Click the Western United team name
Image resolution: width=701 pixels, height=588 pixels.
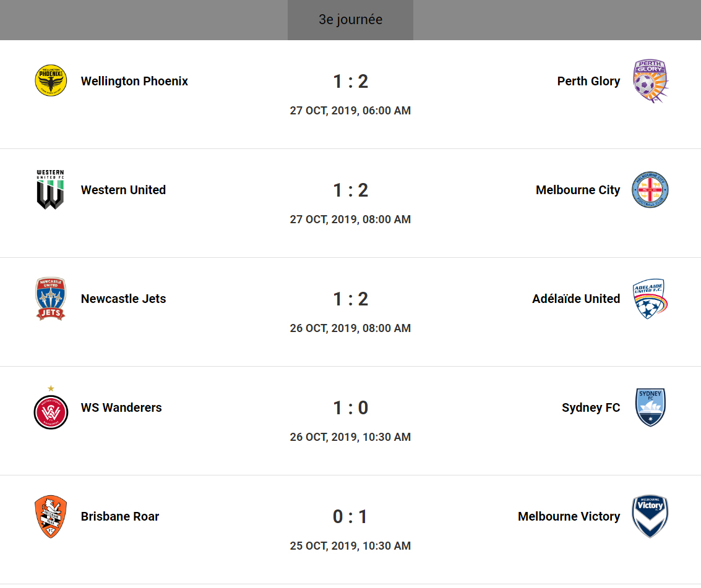[123, 190]
